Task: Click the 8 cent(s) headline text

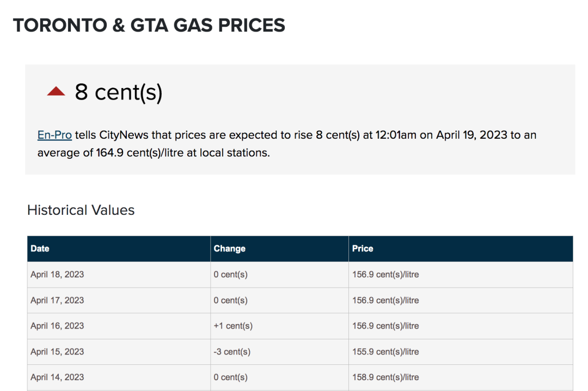Action: [119, 92]
